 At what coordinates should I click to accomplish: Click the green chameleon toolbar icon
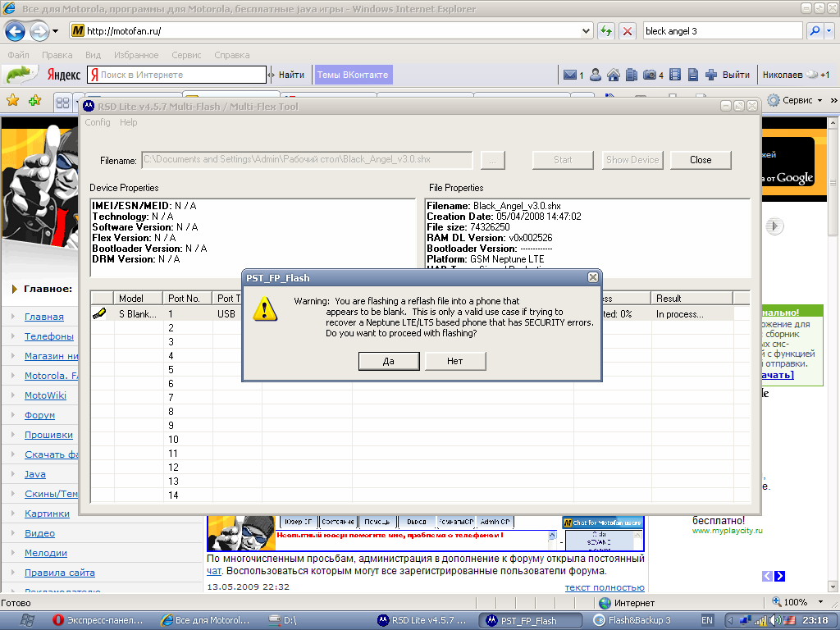click(x=21, y=75)
